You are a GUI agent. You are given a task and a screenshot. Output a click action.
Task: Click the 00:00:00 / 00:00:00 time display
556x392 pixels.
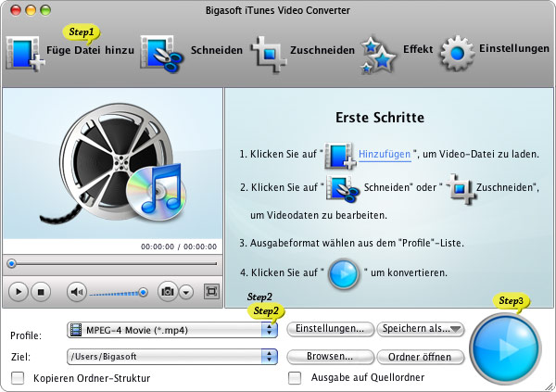(x=179, y=247)
